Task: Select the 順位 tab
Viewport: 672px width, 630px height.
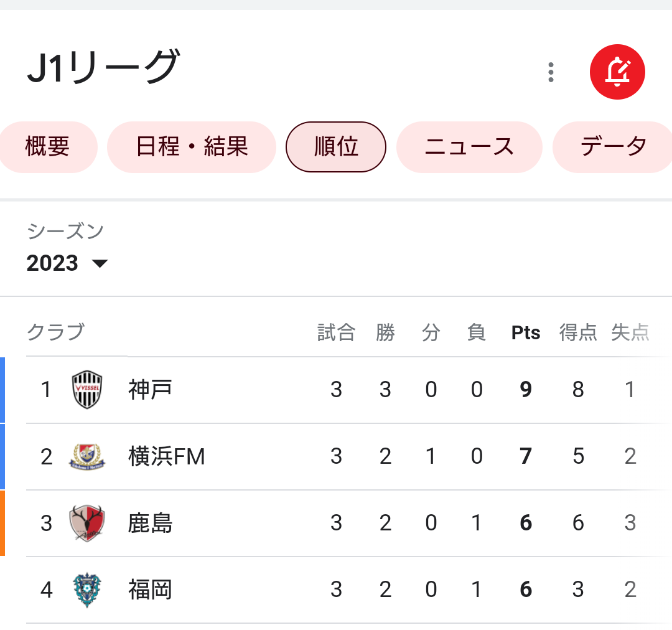Action: [x=336, y=147]
